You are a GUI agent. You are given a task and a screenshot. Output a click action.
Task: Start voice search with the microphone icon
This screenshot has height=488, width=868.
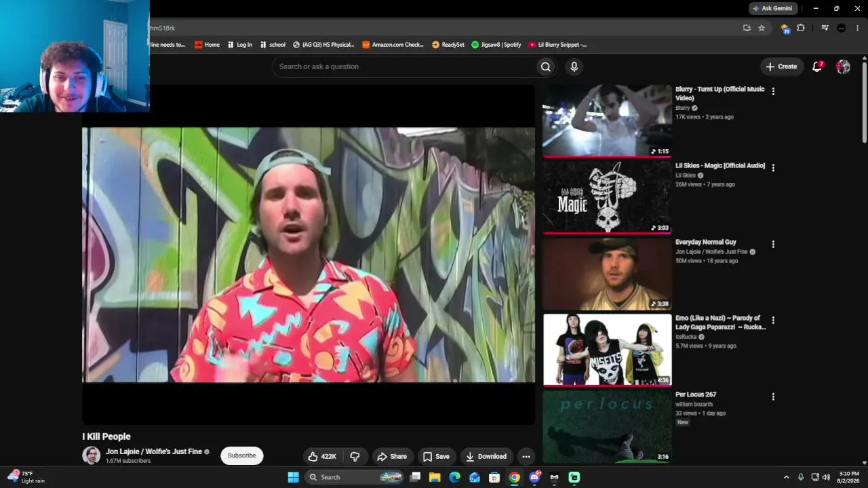click(x=574, y=66)
